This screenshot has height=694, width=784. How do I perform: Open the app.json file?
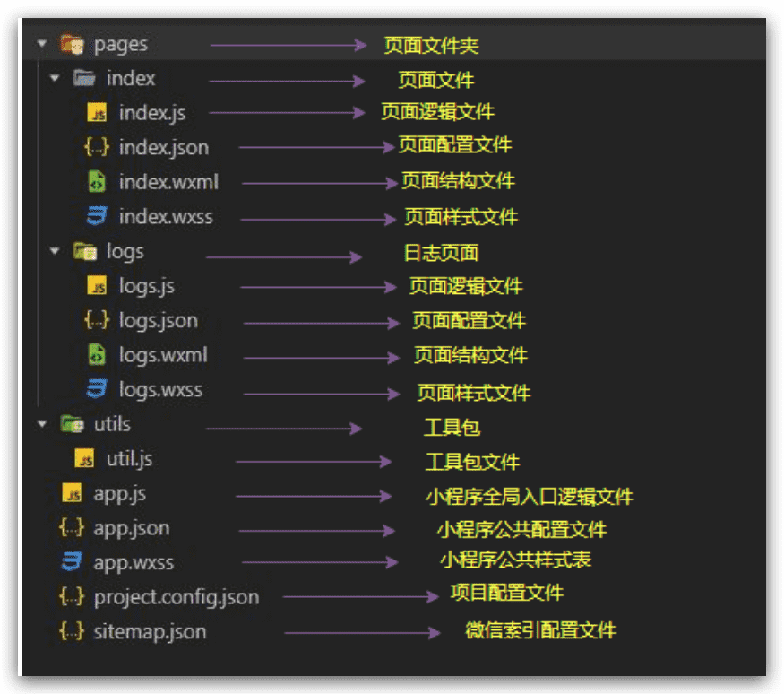tap(131, 528)
